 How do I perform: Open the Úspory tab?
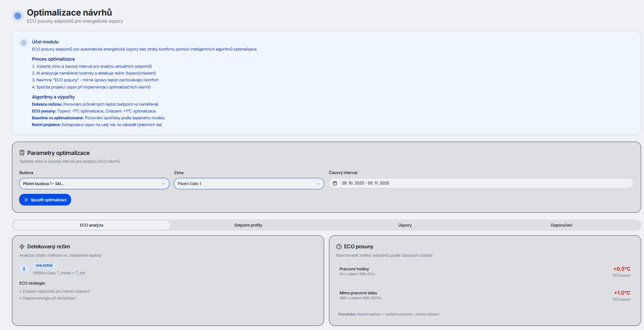pos(405,225)
